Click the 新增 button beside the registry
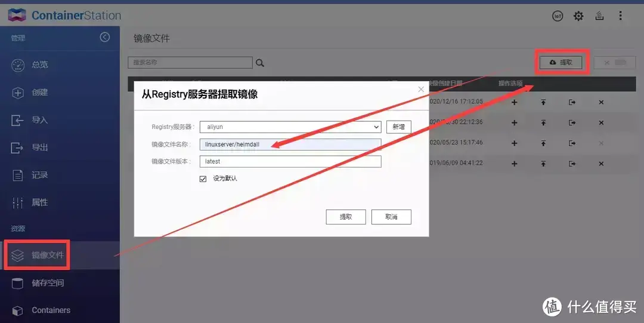This screenshot has height=323, width=644. point(398,127)
